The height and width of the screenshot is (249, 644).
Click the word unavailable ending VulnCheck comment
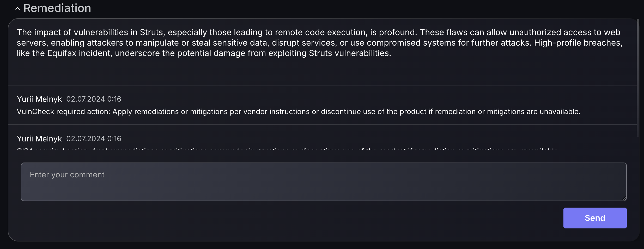coord(560,111)
